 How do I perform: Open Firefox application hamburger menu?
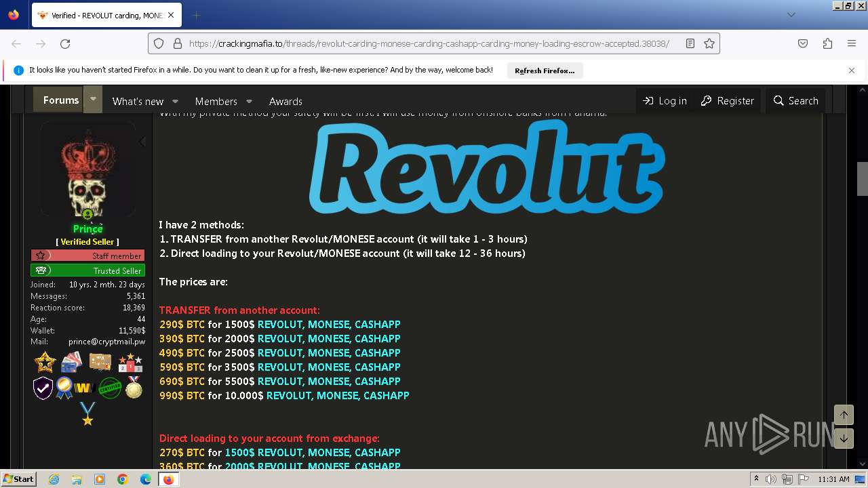click(852, 43)
